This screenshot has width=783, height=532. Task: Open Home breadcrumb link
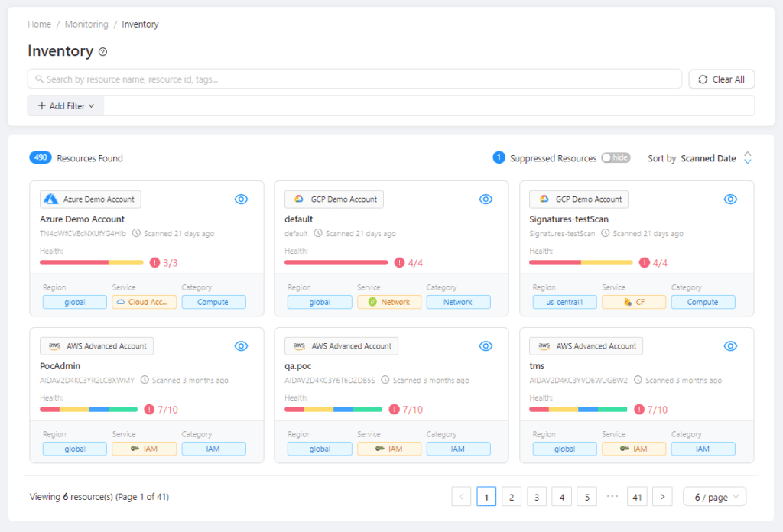[40, 24]
